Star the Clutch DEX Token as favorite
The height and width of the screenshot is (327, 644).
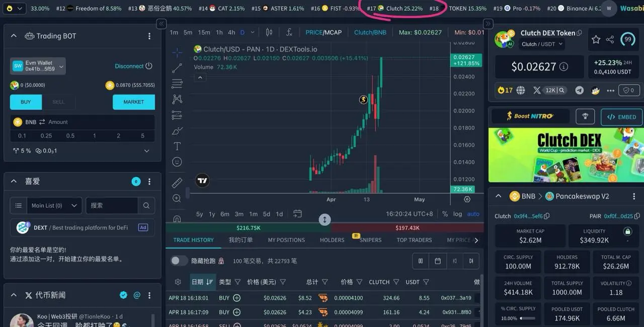pos(597,39)
